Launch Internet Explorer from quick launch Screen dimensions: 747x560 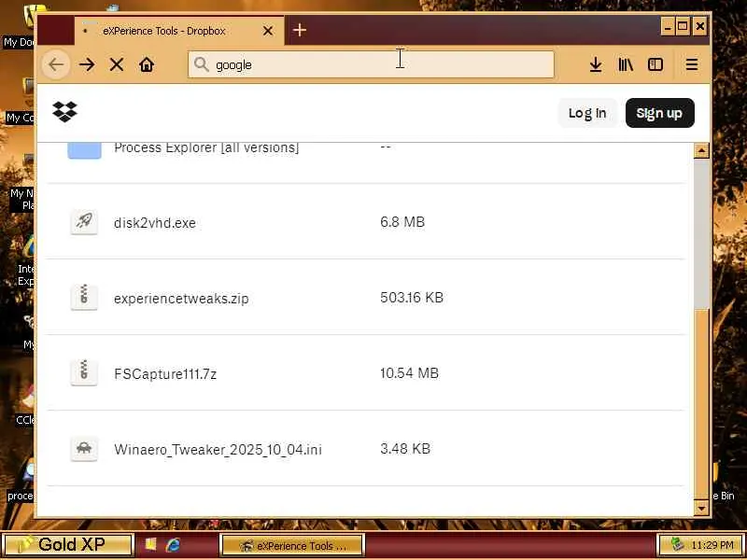tap(173, 545)
